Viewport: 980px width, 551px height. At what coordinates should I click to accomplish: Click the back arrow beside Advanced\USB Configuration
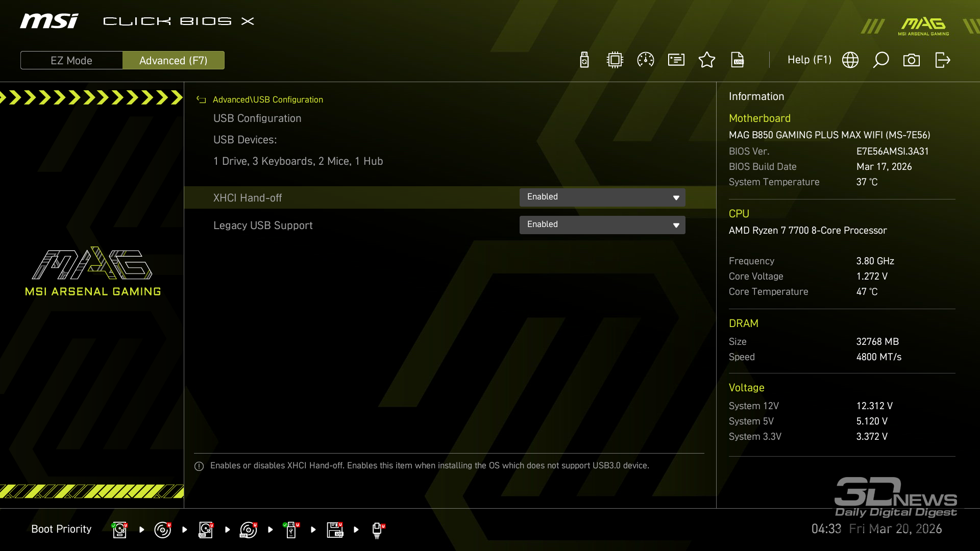click(x=201, y=100)
